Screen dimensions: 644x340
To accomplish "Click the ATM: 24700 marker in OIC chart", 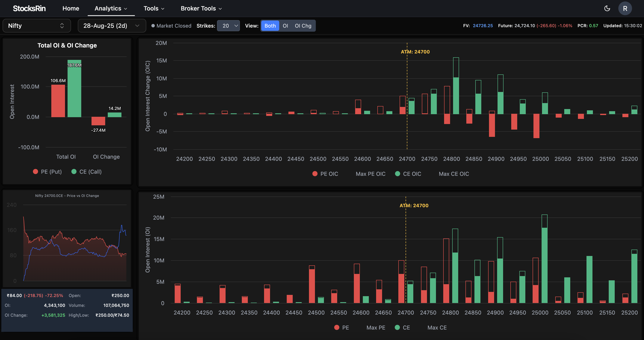I will click(x=415, y=52).
